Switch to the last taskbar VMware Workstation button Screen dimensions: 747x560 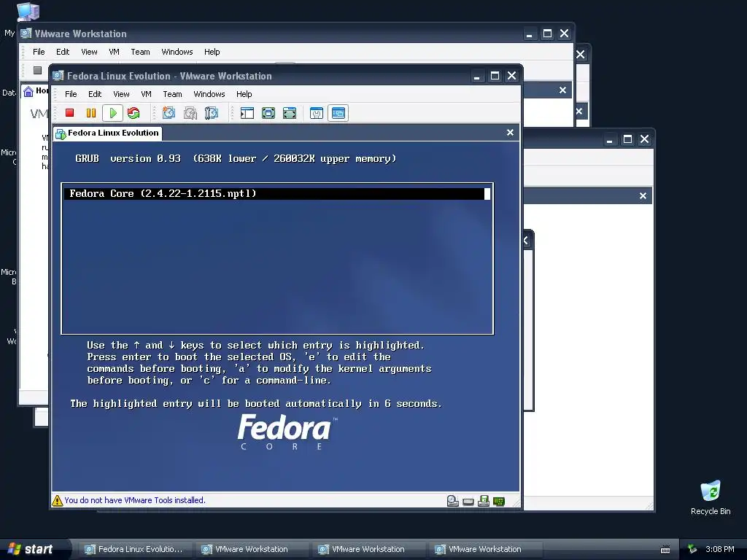(x=484, y=549)
